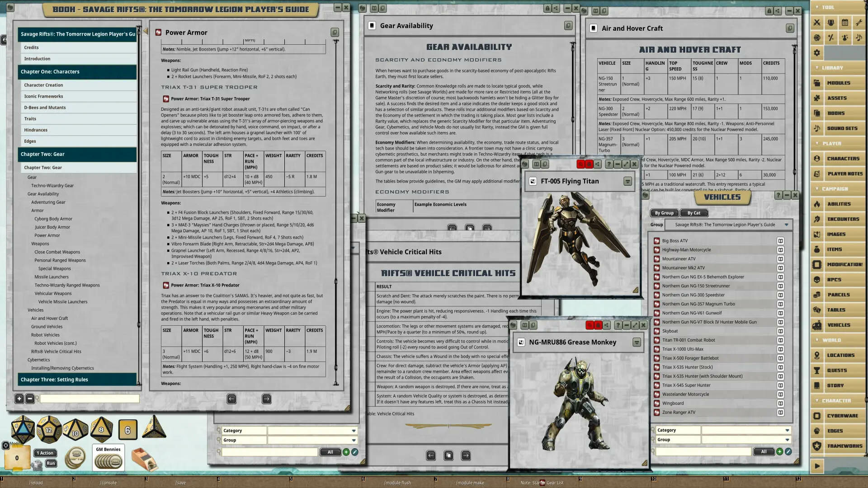Open the Vehicles sidebar panel

(x=838, y=325)
